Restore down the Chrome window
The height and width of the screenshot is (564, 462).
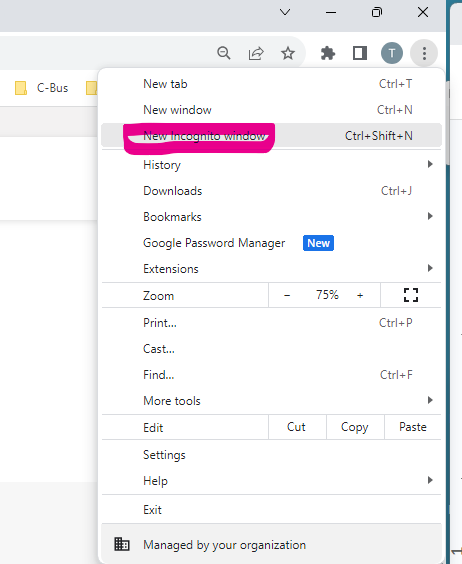tap(377, 13)
